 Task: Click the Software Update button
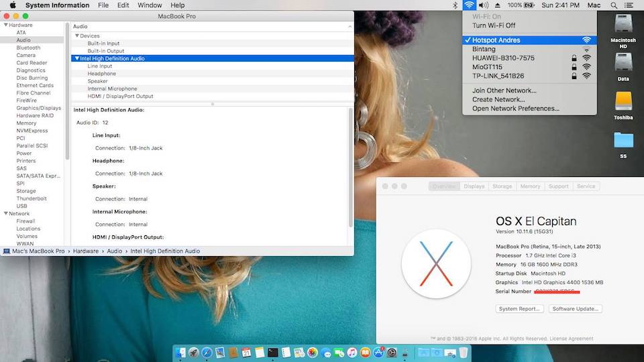575,308
